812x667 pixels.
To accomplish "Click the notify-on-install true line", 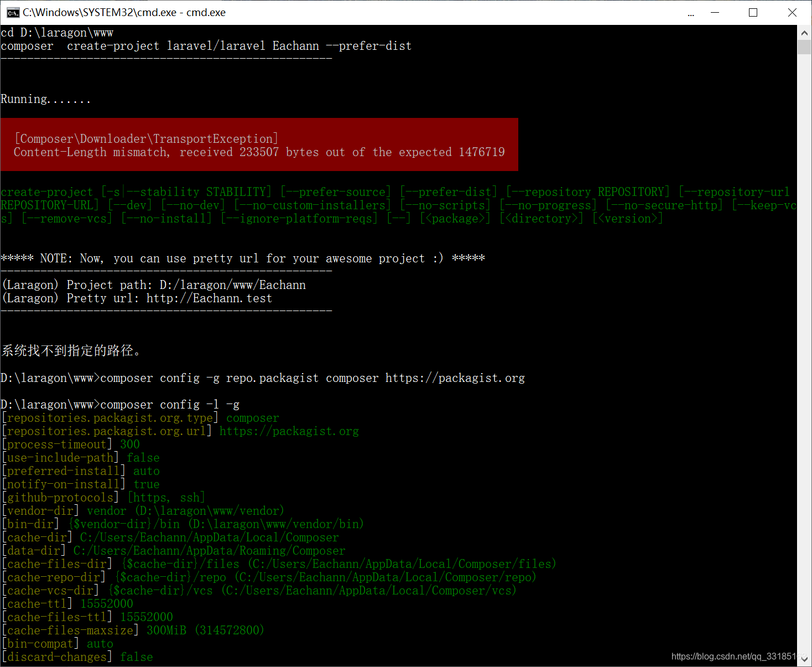I will 81,484.
